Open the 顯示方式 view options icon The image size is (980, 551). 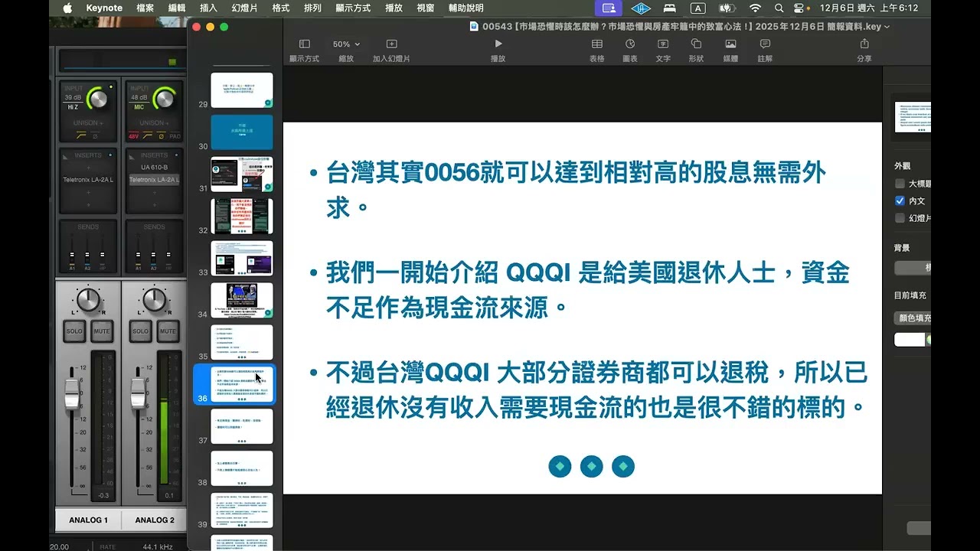[x=304, y=44]
